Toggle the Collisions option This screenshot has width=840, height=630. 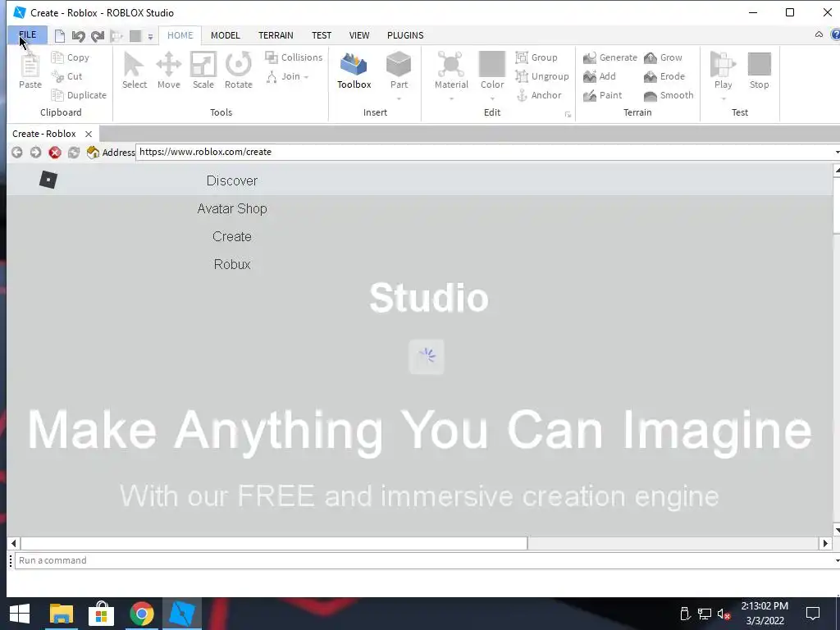pyautogui.click(x=294, y=57)
